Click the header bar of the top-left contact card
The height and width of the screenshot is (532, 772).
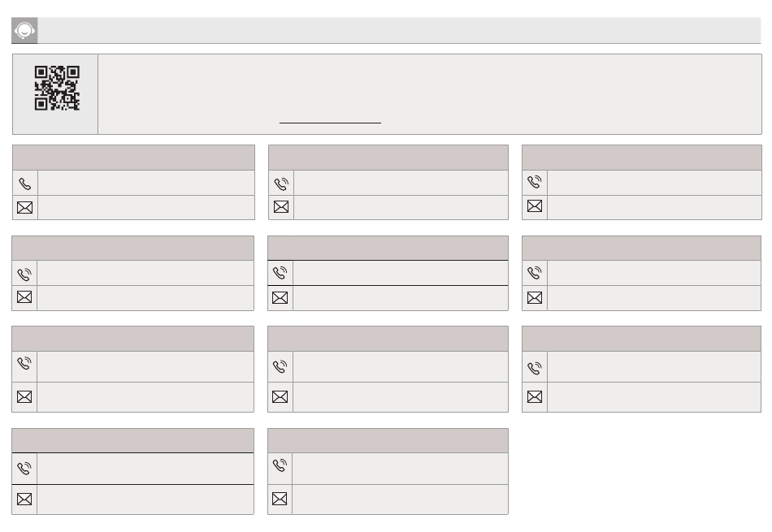pyautogui.click(x=133, y=158)
